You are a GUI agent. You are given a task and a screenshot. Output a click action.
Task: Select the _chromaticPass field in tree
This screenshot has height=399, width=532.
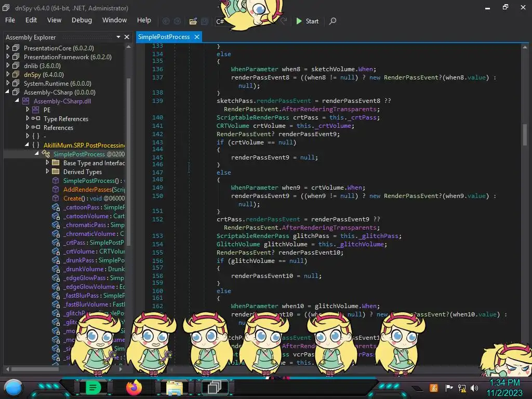[x=94, y=224]
